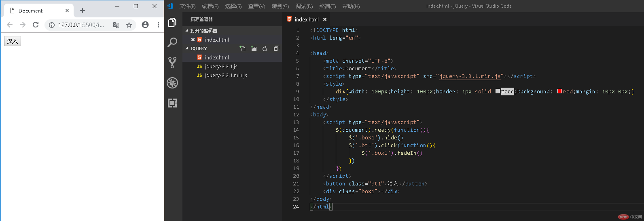Open a new Chrome tab
This screenshot has width=644, height=221.
pyautogui.click(x=83, y=11)
